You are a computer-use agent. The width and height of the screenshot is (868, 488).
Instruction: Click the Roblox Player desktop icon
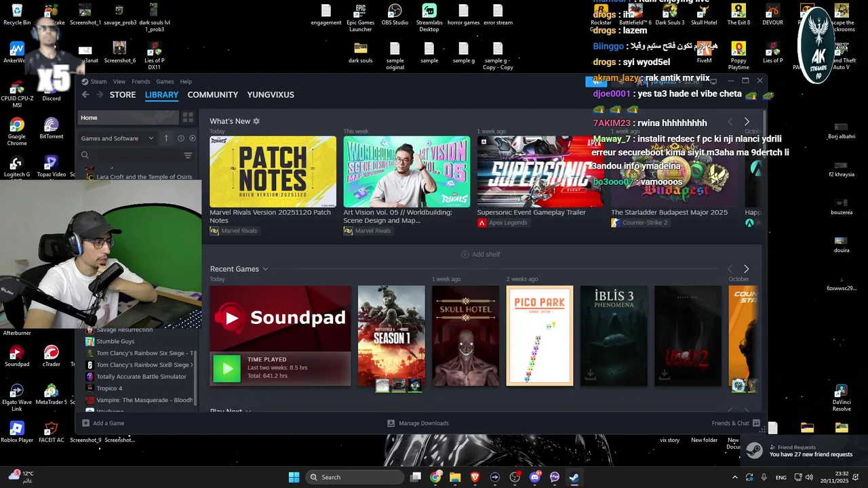(17, 432)
